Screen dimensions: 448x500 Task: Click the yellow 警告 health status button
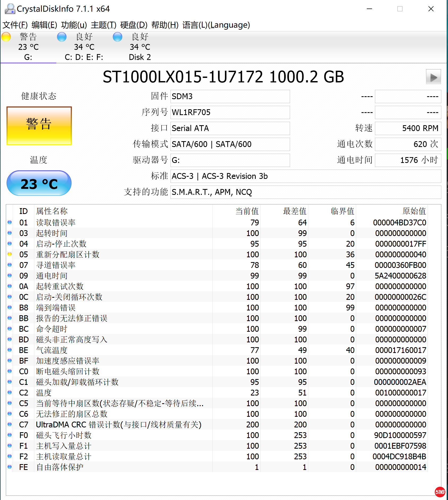39,125
